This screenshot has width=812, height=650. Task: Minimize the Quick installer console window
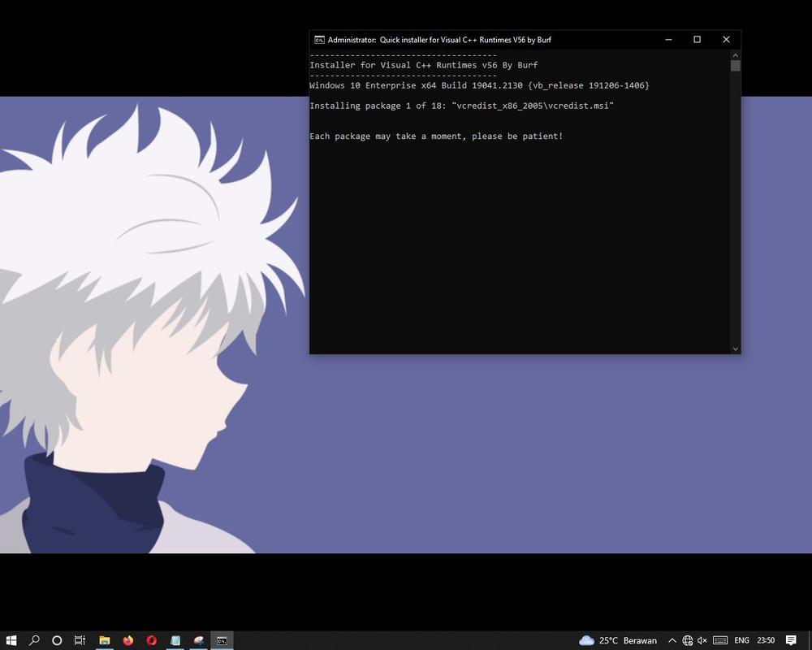click(x=668, y=39)
